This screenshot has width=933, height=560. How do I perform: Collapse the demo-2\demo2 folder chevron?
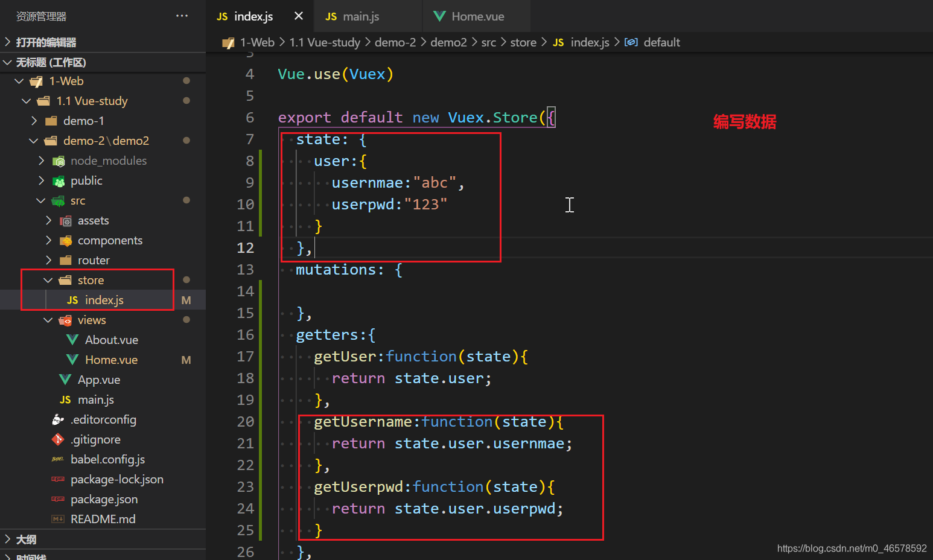point(34,141)
